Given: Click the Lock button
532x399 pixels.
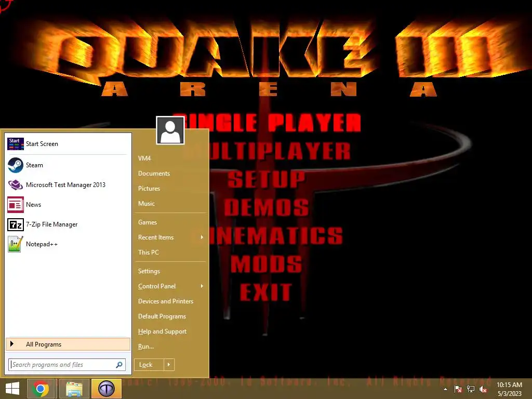Looking at the screenshot, I should (x=149, y=365).
